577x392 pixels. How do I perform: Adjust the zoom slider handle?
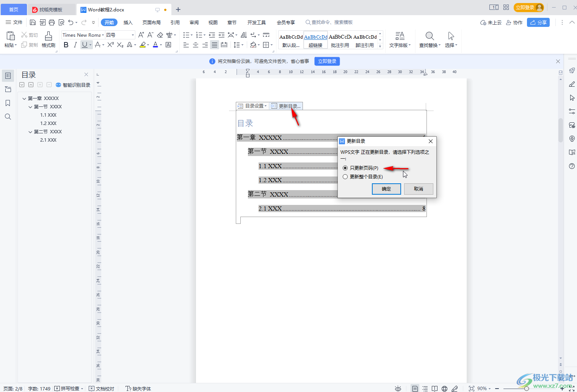(527, 388)
